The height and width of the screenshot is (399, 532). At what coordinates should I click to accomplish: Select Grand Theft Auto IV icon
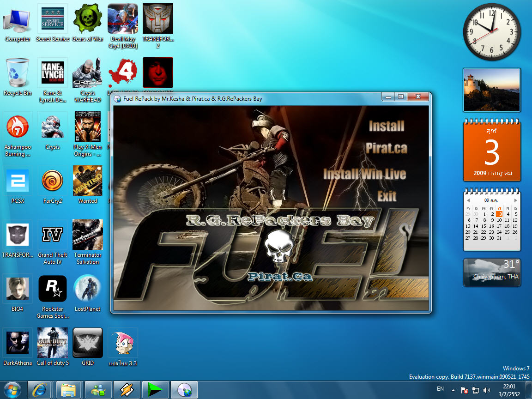tap(52, 235)
